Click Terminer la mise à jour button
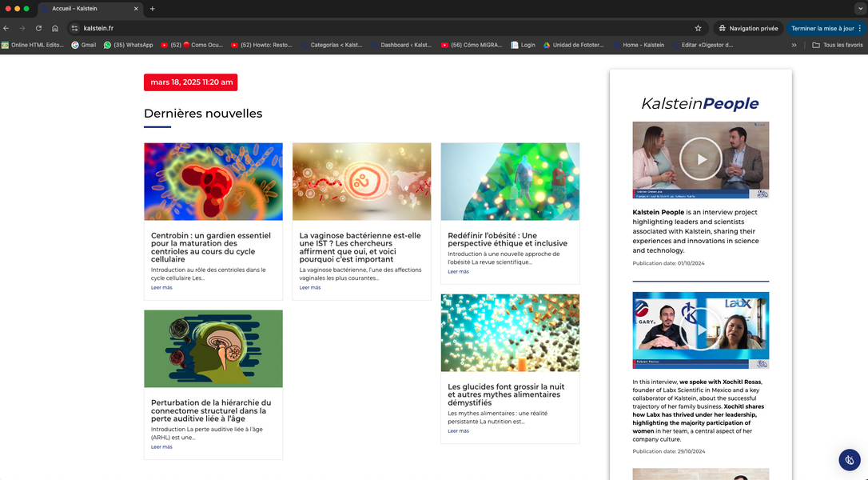The width and height of the screenshot is (868, 480). click(x=822, y=28)
